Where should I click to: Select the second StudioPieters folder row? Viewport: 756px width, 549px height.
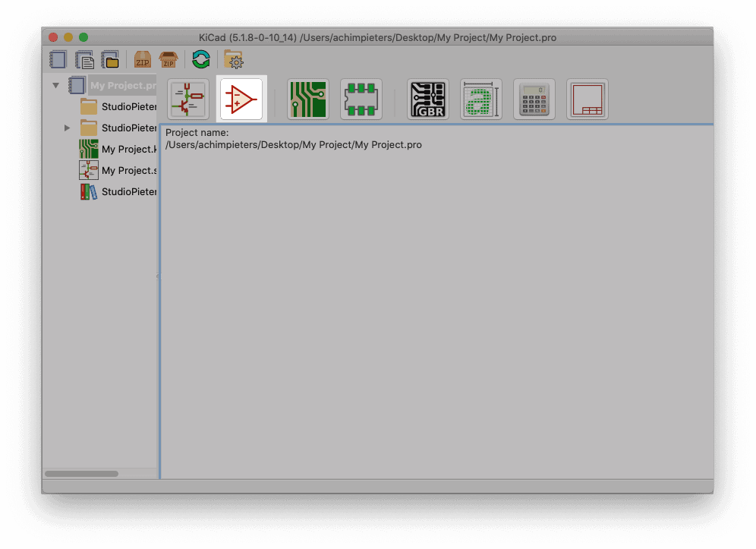[x=118, y=128]
